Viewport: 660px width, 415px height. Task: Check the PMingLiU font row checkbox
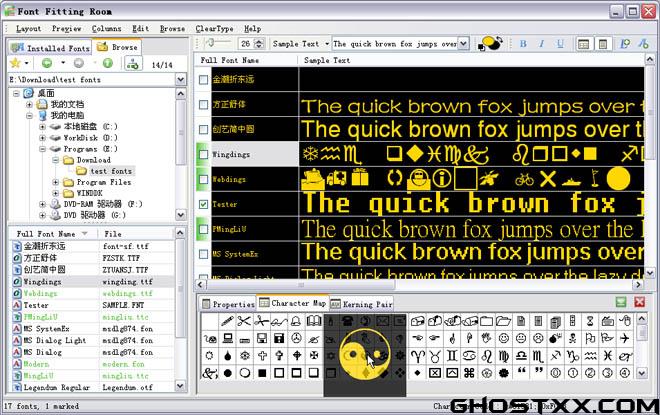[x=203, y=229]
